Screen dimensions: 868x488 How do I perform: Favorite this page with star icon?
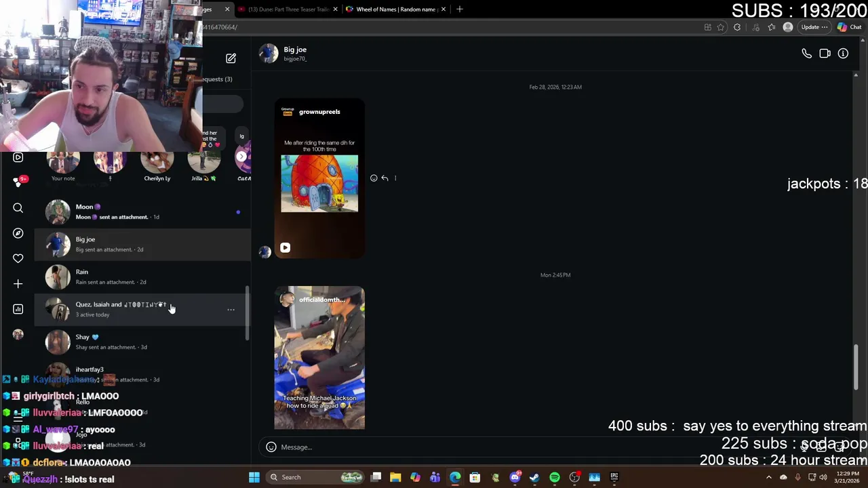pos(720,27)
